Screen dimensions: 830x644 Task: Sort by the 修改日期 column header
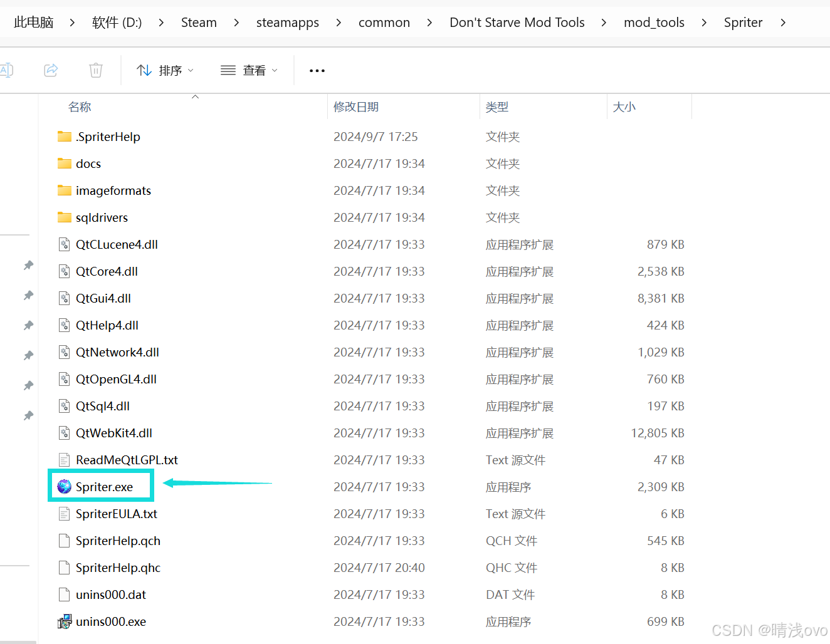356,107
